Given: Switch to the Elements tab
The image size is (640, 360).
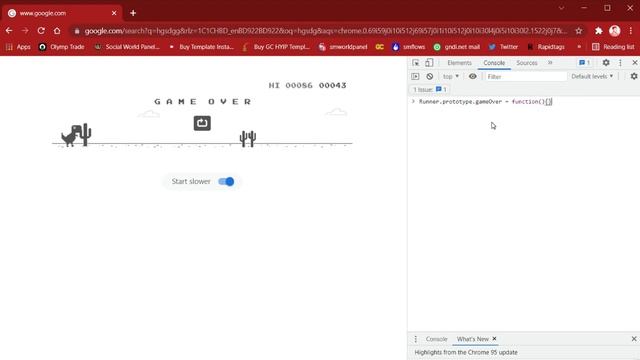Looking at the screenshot, I should click(459, 63).
